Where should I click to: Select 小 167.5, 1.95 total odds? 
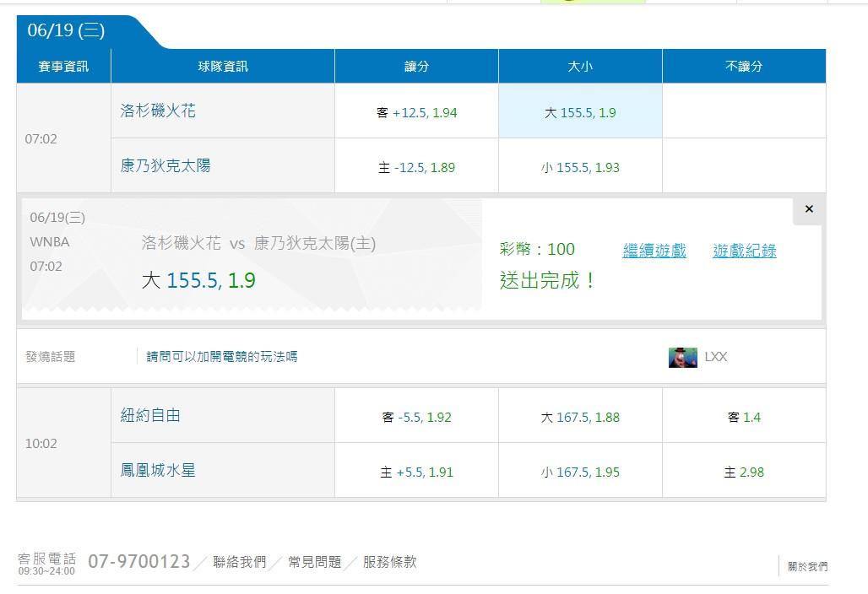click(x=580, y=472)
